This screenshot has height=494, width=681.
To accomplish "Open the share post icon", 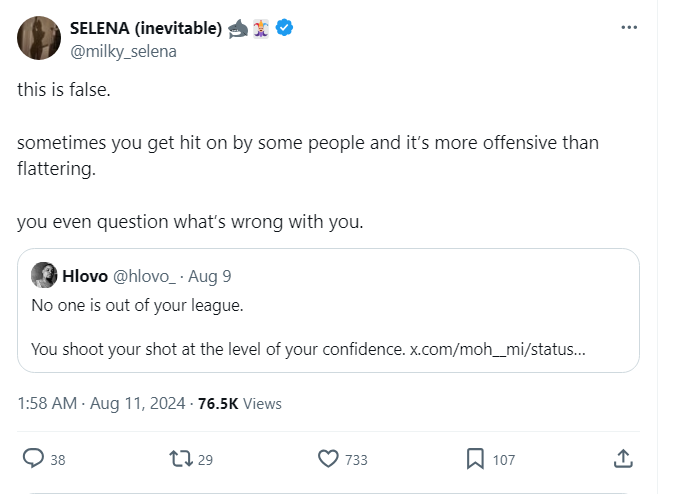I will [622, 459].
